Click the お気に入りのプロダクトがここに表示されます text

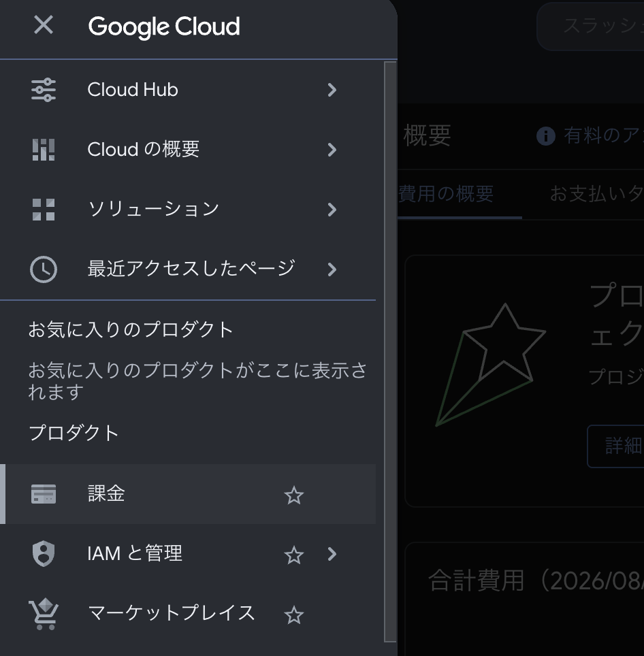pos(197,381)
